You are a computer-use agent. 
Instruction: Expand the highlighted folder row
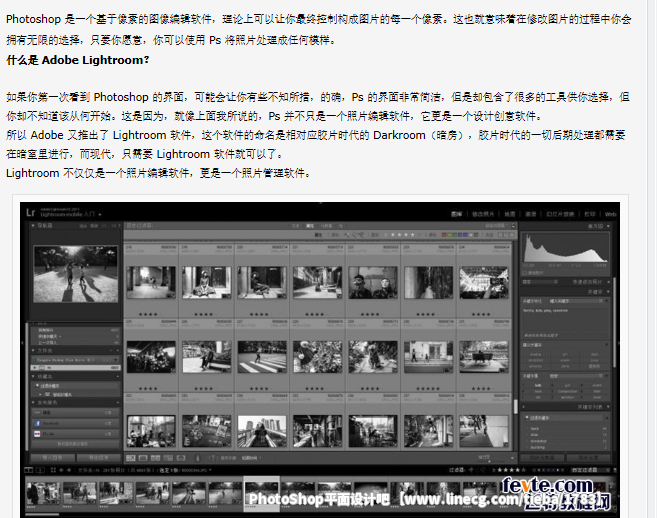[35, 368]
